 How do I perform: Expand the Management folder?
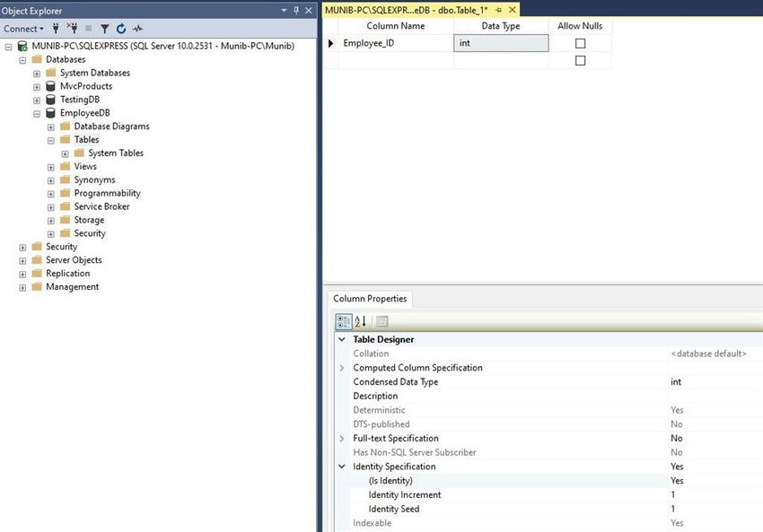coord(22,288)
